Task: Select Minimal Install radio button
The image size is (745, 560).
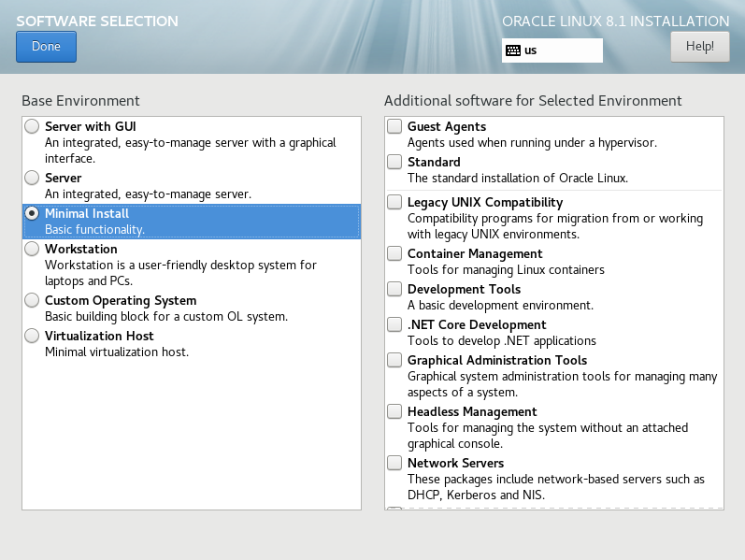Action: tap(32, 213)
